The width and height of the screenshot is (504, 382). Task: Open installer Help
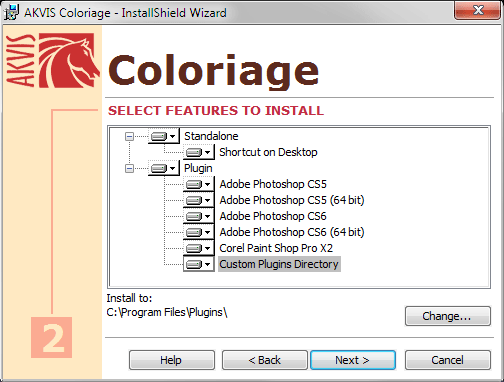pyautogui.click(x=172, y=360)
